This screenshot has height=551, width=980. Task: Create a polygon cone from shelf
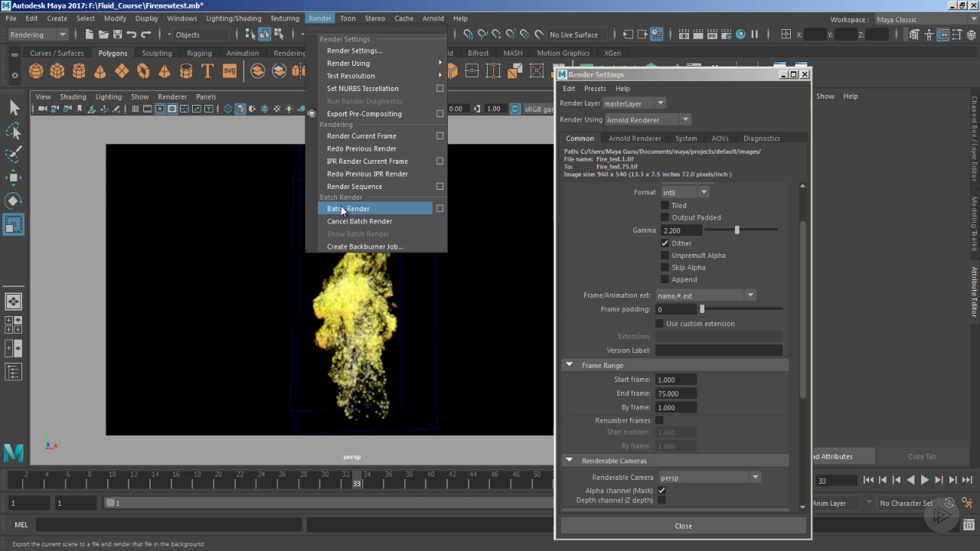[x=100, y=71]
